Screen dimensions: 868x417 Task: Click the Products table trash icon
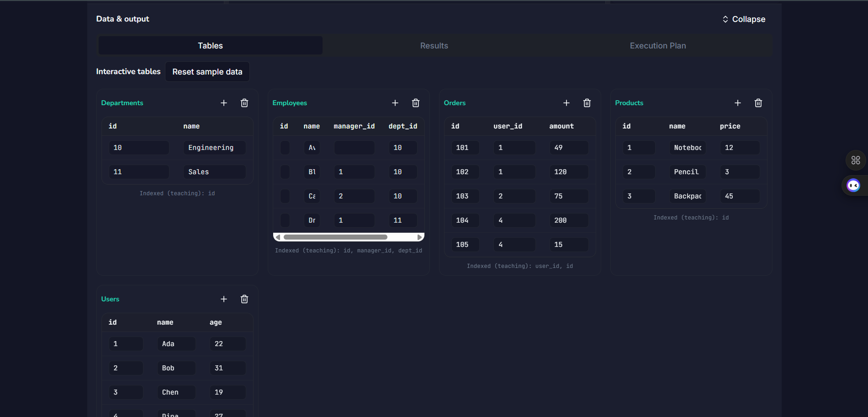[758, 103]
